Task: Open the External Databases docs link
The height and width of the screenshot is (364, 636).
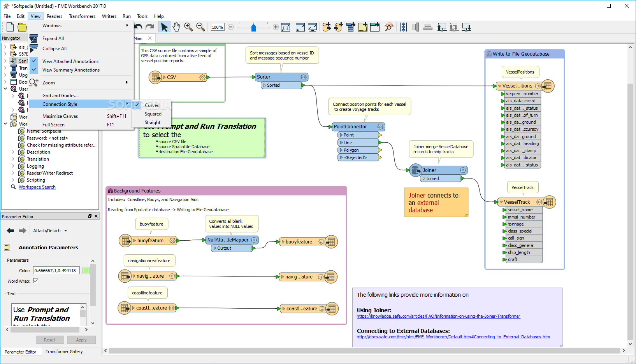Action: 453,337
